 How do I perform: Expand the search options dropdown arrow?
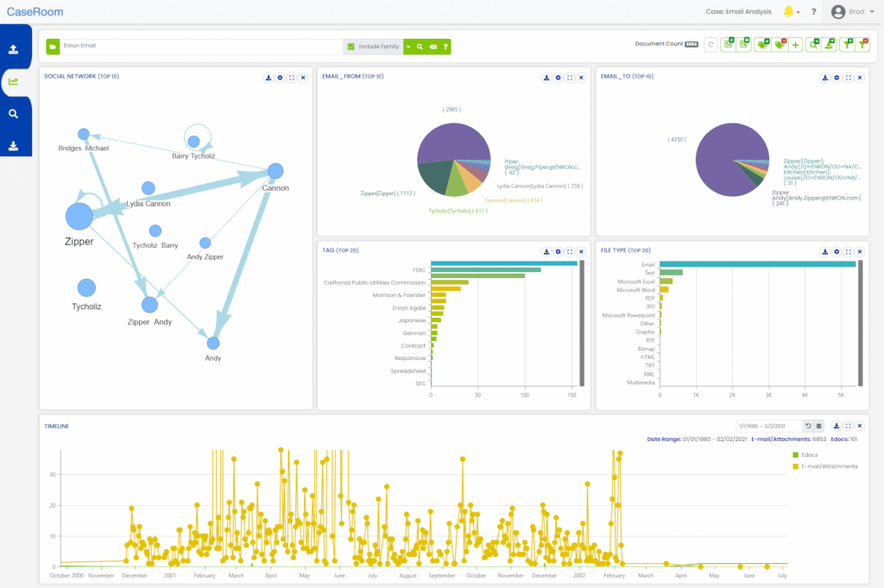(408, 46)
